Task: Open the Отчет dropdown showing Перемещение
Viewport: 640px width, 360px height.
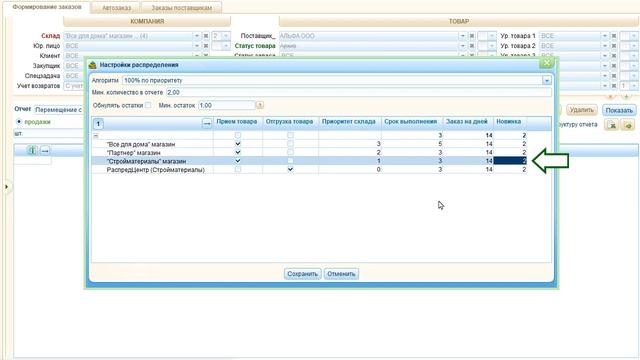Action: coord(59,110)
